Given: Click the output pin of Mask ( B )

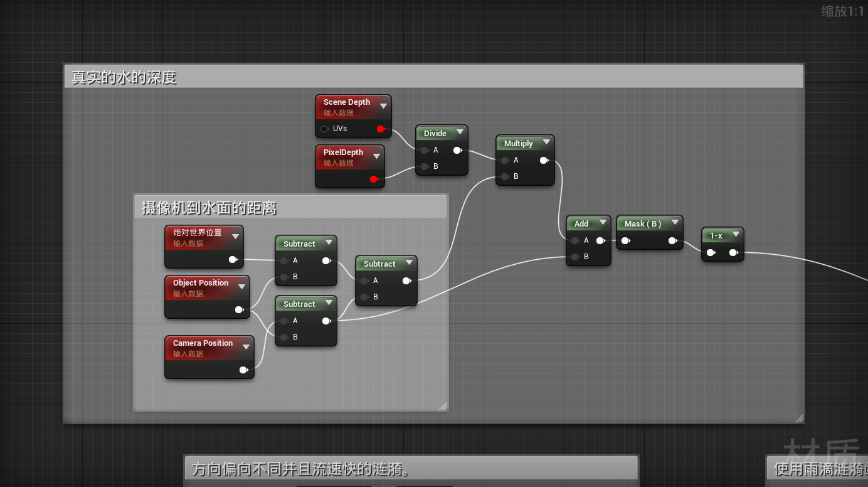Looking at the screenshot, I should click(x=673, y=241).
